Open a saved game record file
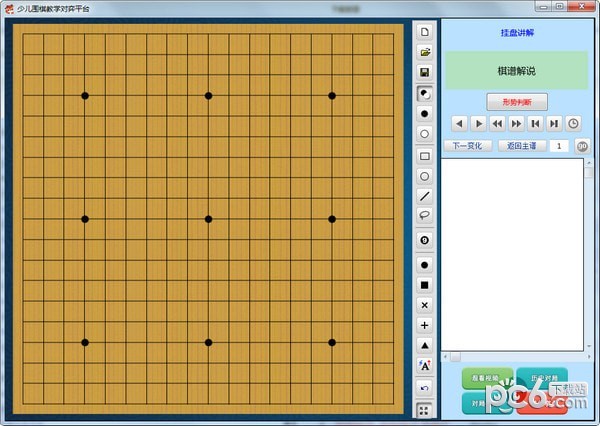 424,52
